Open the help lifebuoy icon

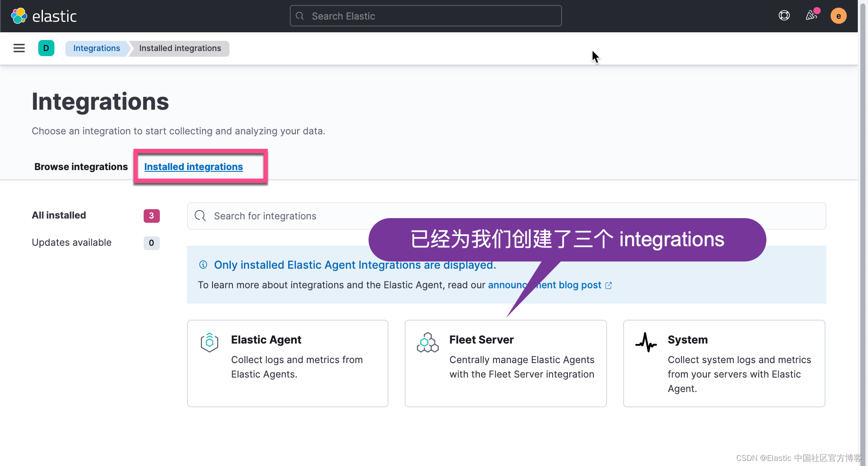click(784, 16)
